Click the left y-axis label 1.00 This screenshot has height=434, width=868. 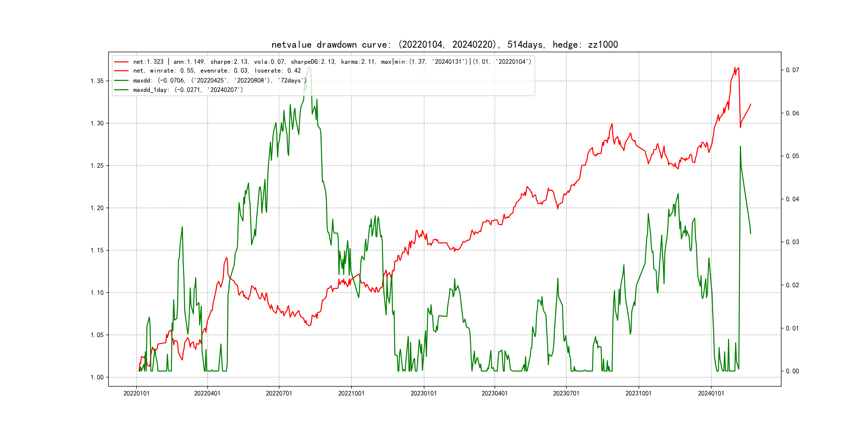click(x=97, y=377)
